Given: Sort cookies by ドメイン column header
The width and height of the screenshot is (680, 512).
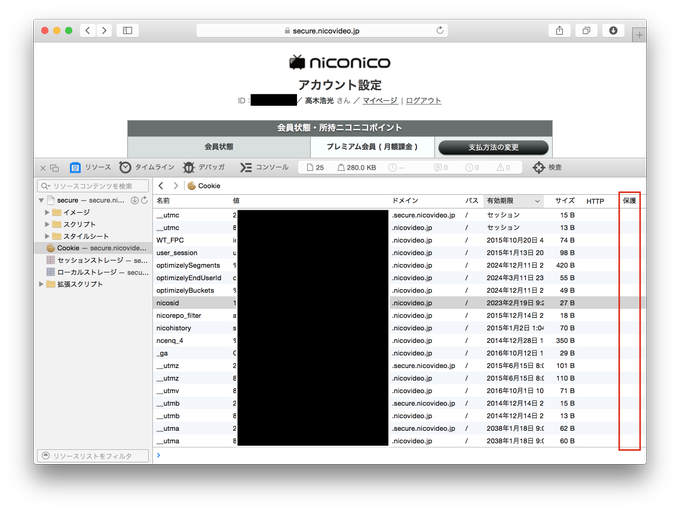Looking at the screenshot, I should pos(426,201).
